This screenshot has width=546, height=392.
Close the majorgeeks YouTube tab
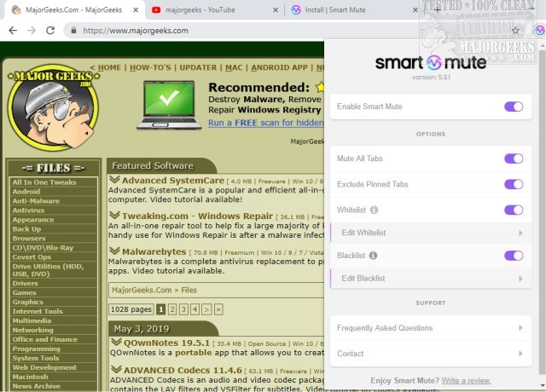(276, 10)
